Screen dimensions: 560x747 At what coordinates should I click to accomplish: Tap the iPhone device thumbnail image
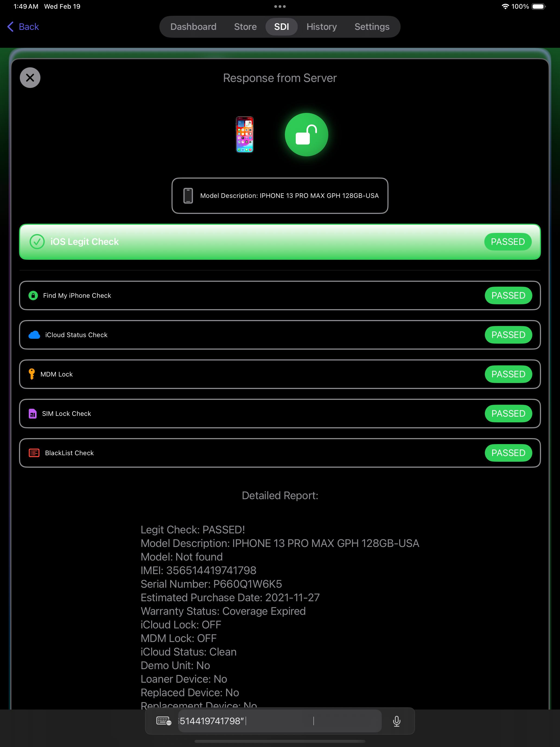244,134
